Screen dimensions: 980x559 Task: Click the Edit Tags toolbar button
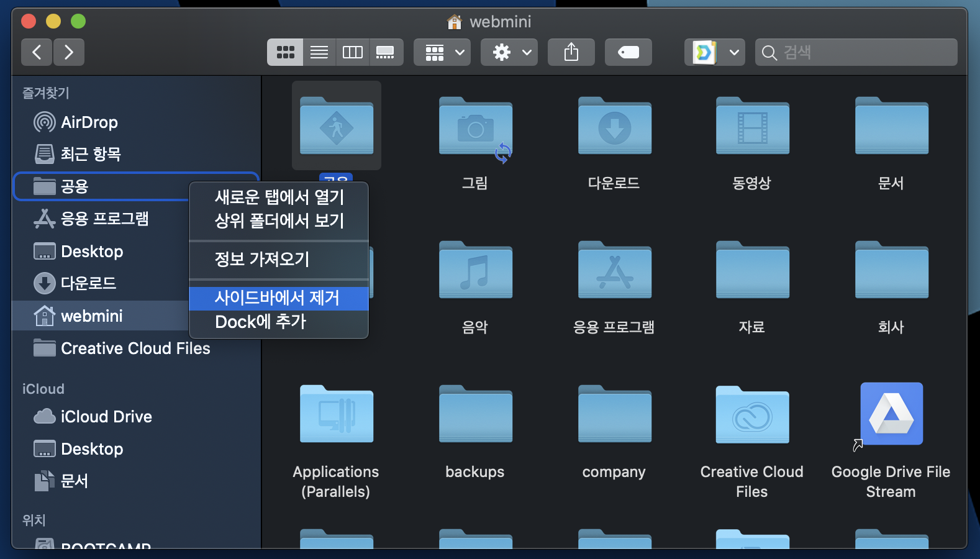tap(628, 52)
